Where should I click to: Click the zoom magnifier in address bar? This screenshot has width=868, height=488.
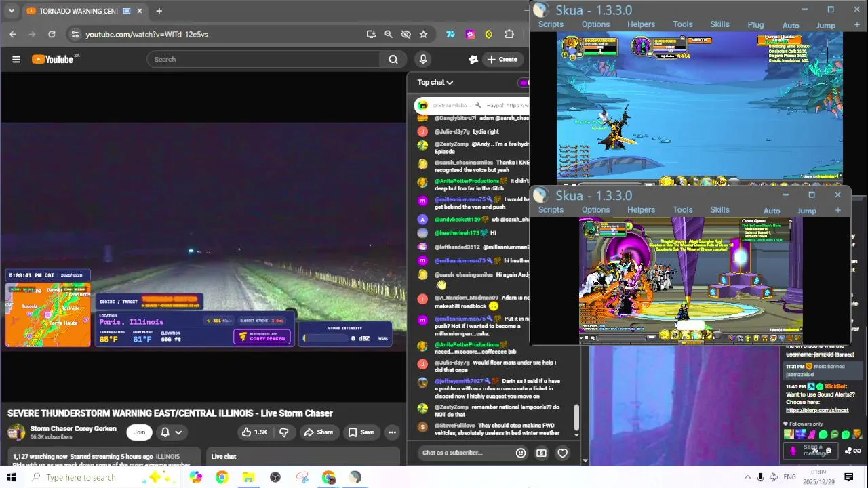coord(389,34)
